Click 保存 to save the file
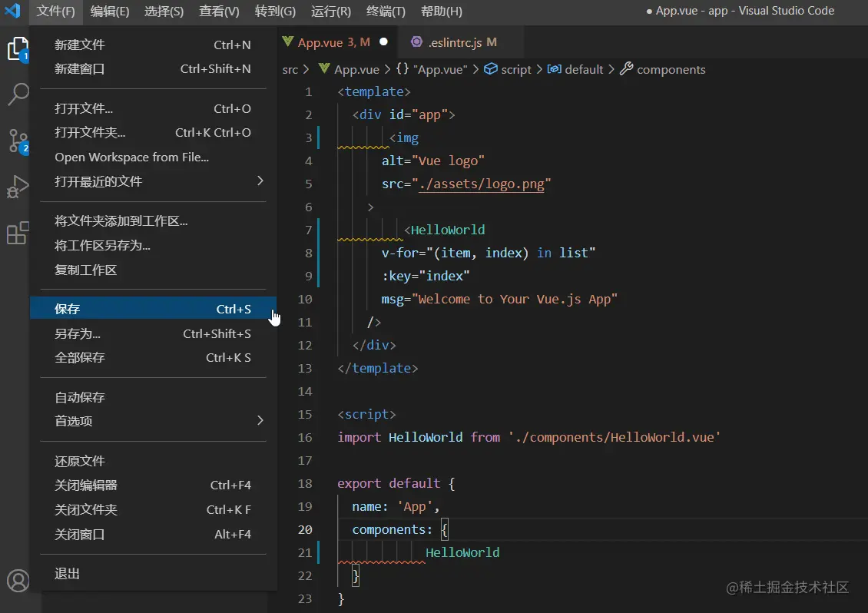This screenshot has width=868, height=613. [x=154, y=309]
